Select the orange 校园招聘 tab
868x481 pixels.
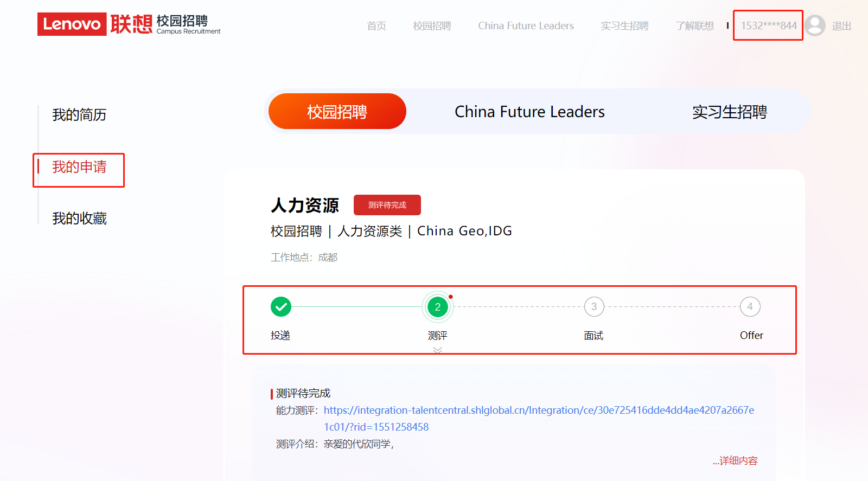pos(337,112)
